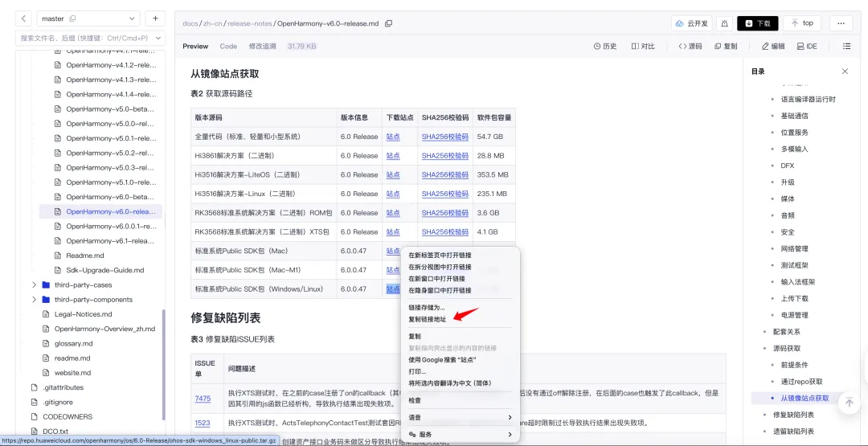Select 在新标签页中打开链接 menu entry

(440, 255)
